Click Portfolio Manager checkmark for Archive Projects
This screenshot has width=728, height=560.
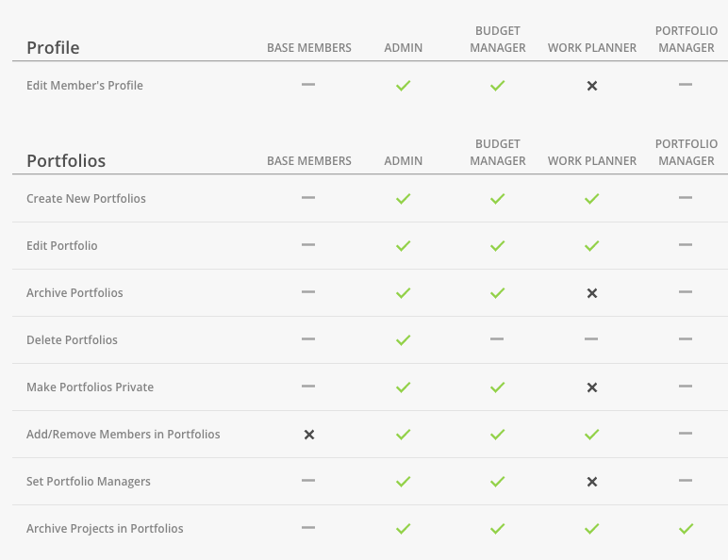pos(686,529)
